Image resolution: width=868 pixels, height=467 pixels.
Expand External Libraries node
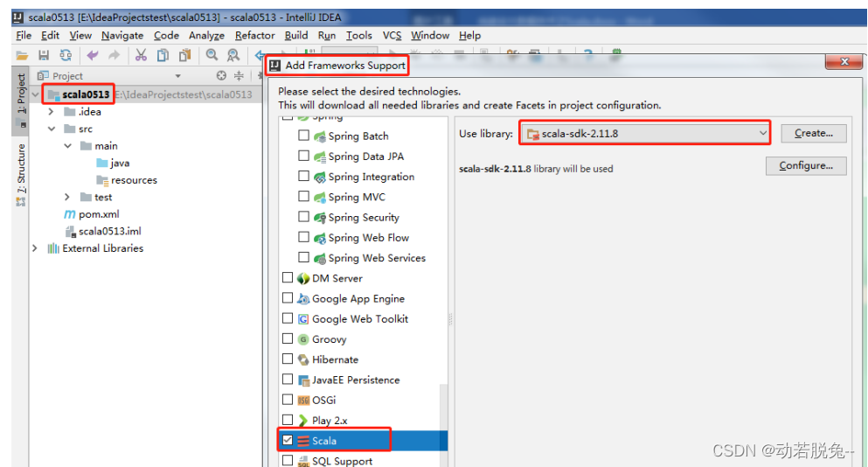click(35, 248)
